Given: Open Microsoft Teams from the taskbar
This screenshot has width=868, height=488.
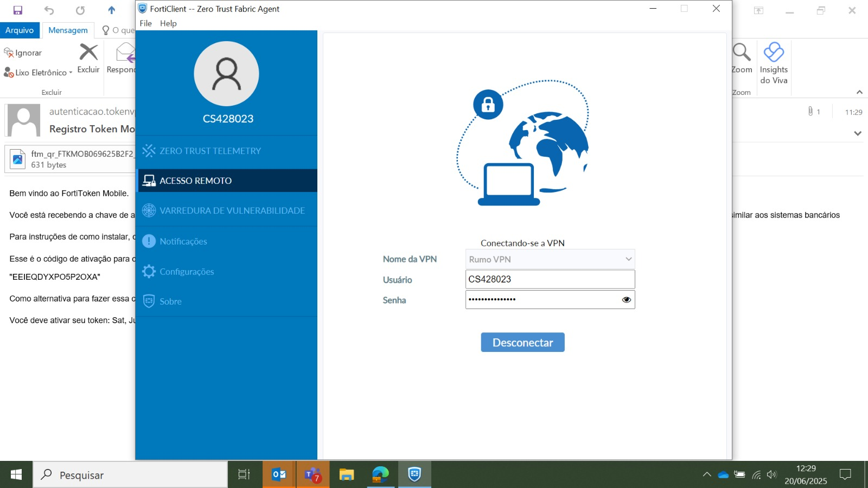Looking at the screenshot, I should tap(313, 475).
